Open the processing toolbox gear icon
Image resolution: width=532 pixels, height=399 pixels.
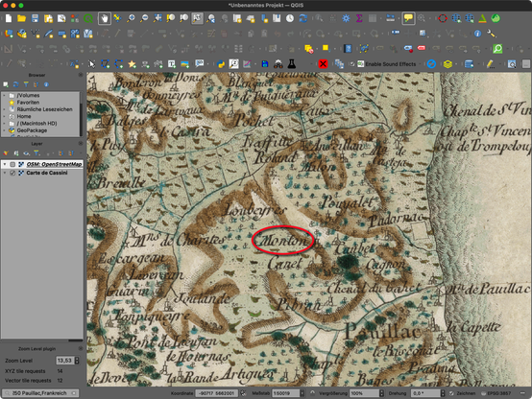[x=346, y=18]
